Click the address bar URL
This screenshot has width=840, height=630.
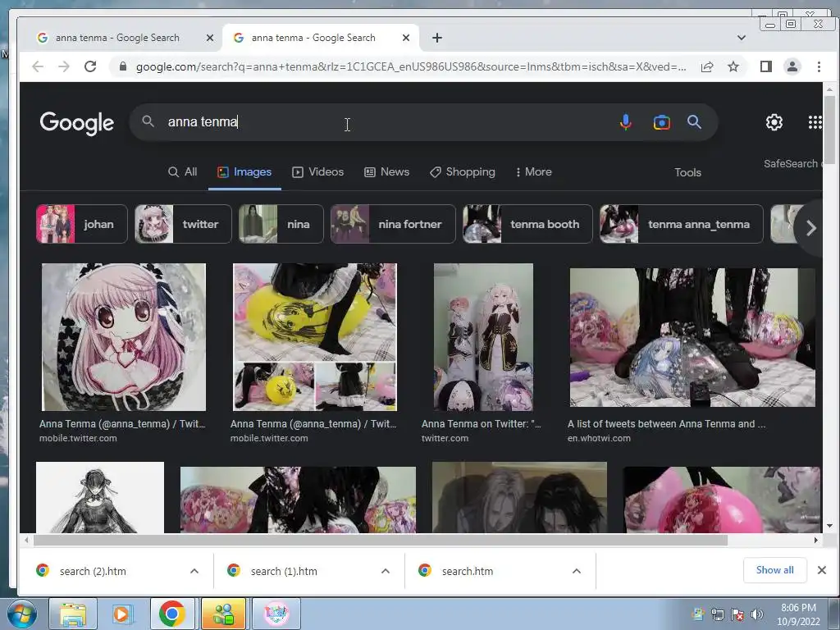[x=410, y=67]
